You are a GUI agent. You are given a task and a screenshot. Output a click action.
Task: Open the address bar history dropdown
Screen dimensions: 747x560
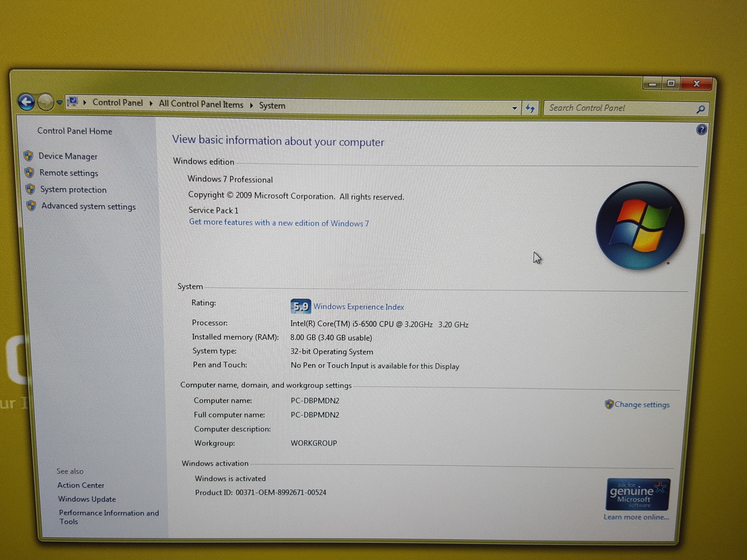pos(514,108)
